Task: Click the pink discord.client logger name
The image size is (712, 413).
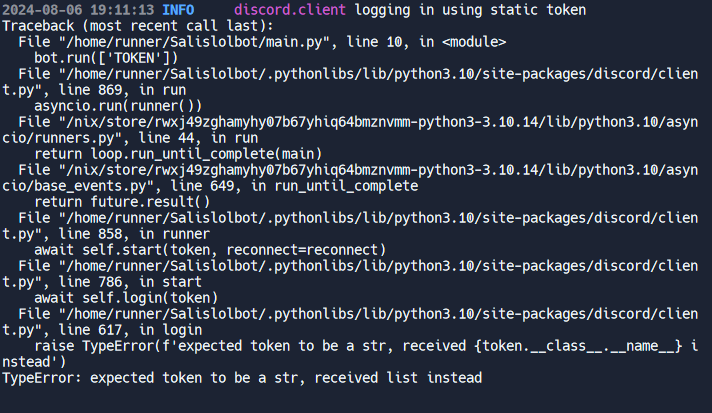Action: [290, 10]
